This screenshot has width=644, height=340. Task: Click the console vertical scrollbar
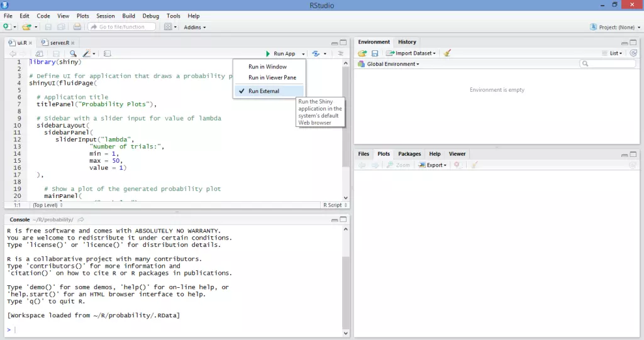tap(345, 292)
